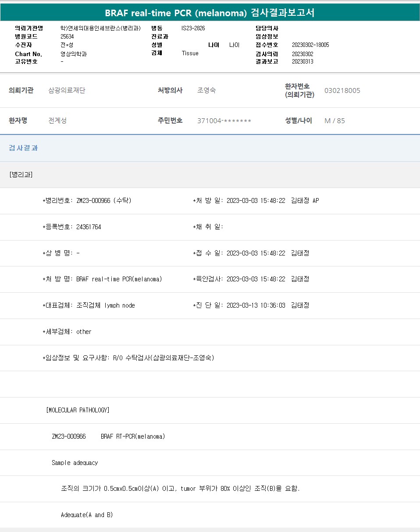Click the pathology number ZM23-000966 (수탁) line
The height and width of the screenshot is (532, 420).
(87, 201)
